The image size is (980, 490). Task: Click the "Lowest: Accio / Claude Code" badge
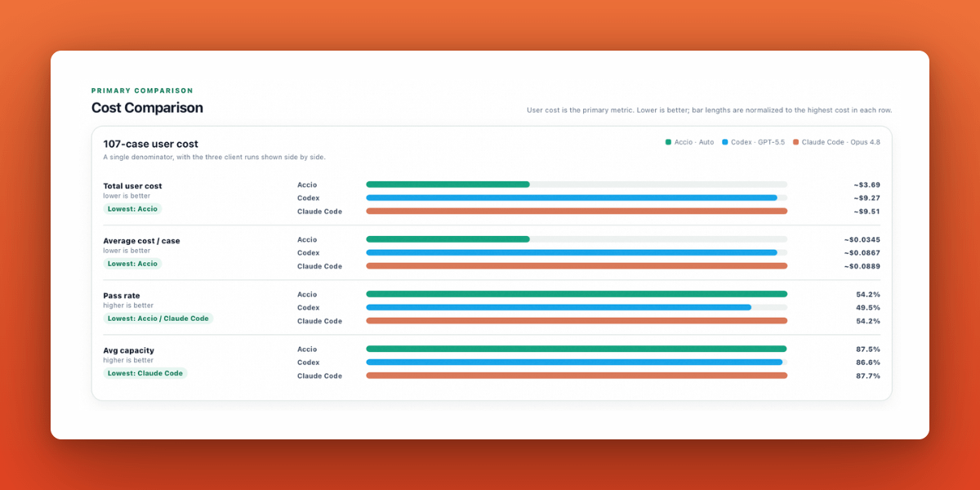point(158,318)
